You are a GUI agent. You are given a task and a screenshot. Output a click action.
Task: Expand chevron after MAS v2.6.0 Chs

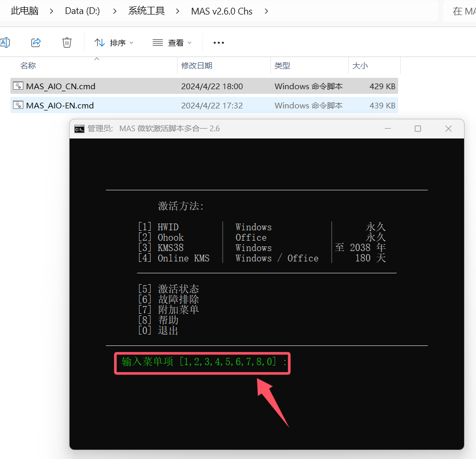coord(266,11)
